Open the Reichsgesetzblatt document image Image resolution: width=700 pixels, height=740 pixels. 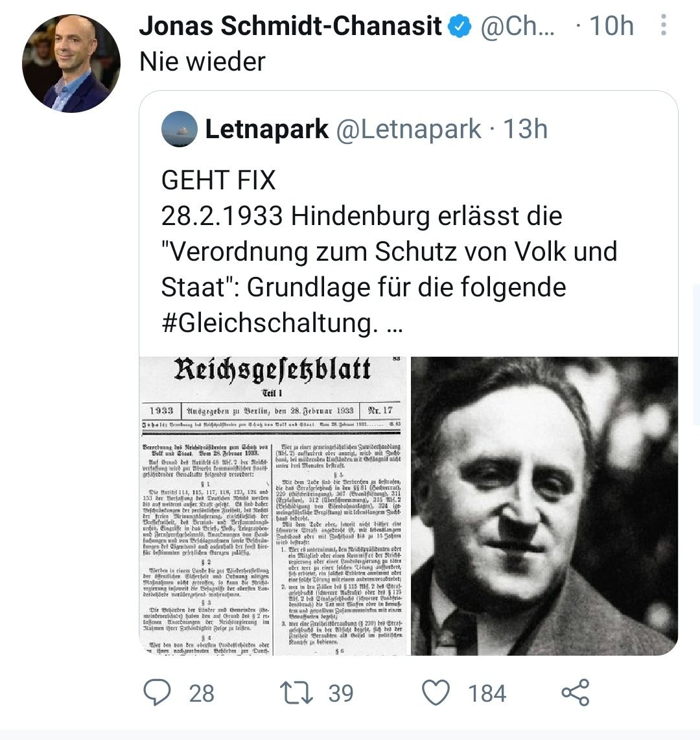coord(273,506)
